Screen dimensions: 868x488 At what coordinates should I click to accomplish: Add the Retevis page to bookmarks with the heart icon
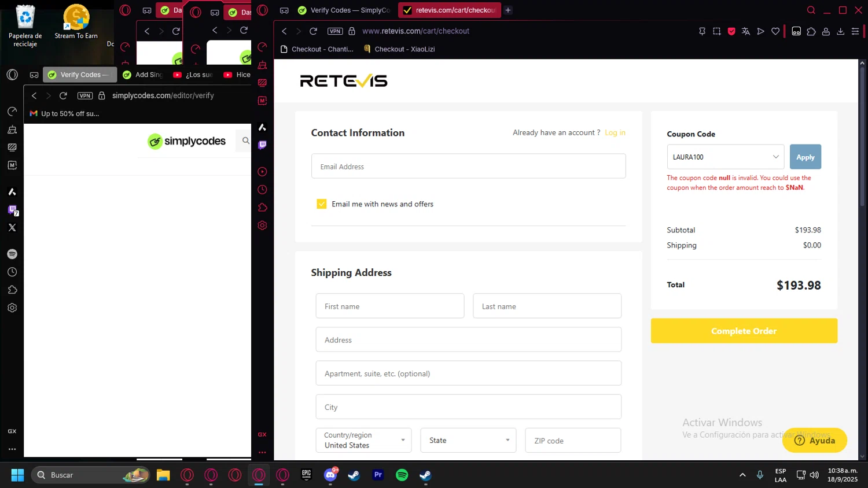click(775, 31)
